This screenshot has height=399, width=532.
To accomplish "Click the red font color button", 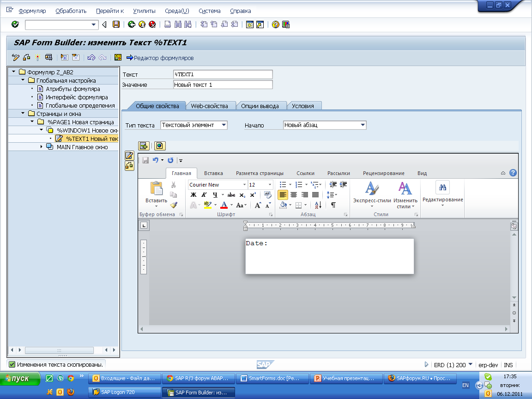I will pos(224,205).
